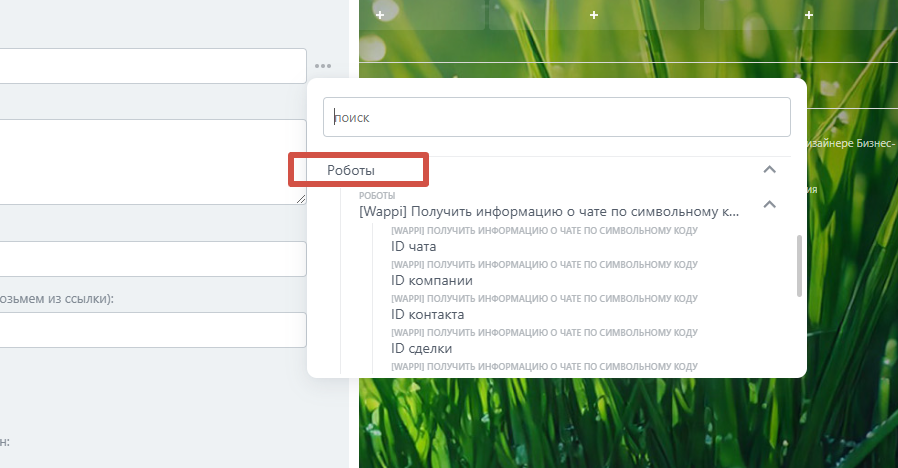The image size is (898, 468).
Task: Choose the ID контакта value
Action: click(x=427, y=314)
